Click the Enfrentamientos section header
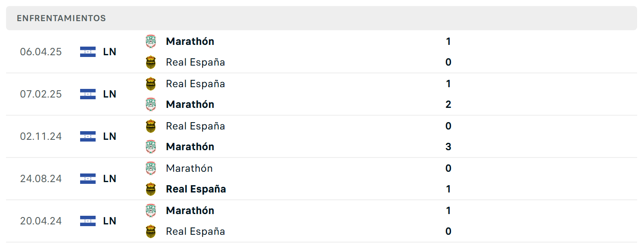This screenshot has width=644, height=249. pos(61,18)
